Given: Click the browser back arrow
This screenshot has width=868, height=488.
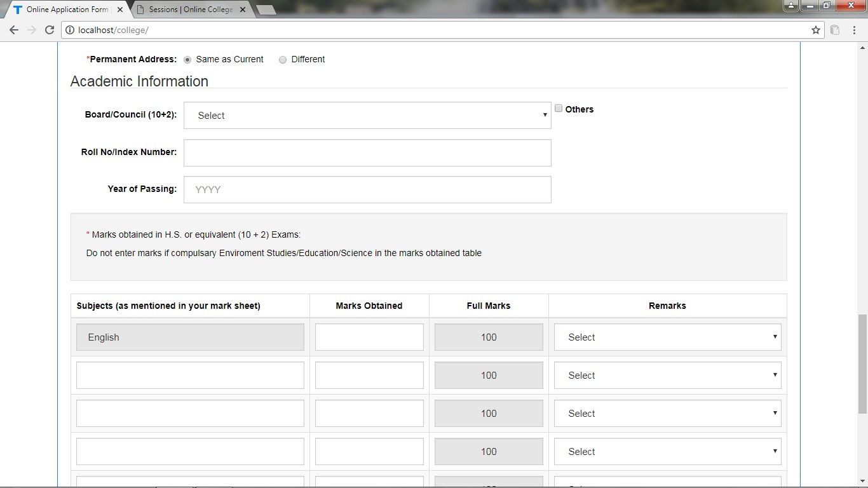Looking at the screenshot, I should point(14,30).
